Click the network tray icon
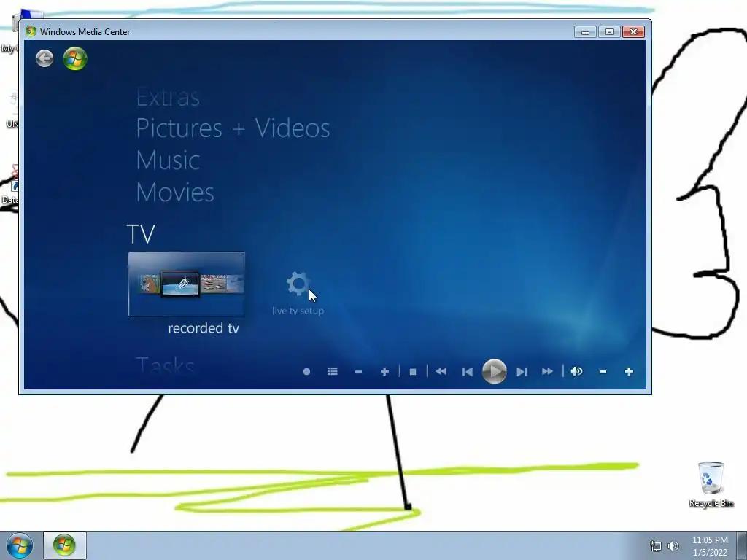747x560 pixels. pos(656,546)
